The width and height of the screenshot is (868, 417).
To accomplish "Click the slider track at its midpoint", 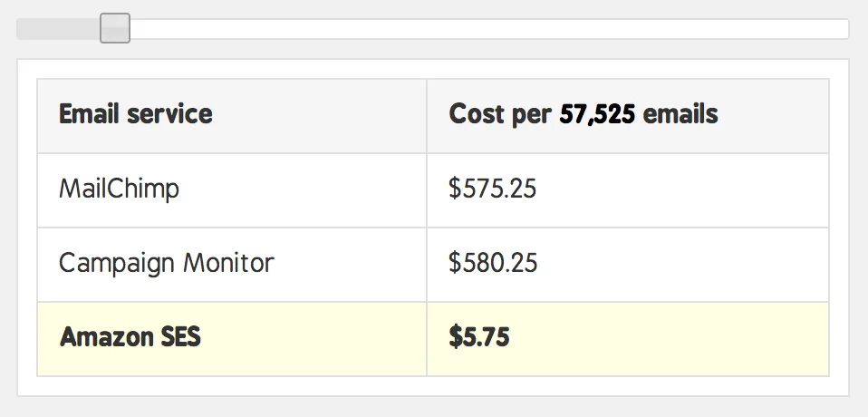I will 433,29.
